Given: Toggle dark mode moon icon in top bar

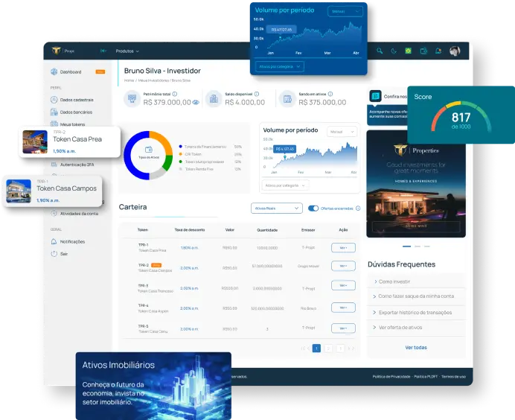Looking at the screenshot, I should tap(393, 51).
